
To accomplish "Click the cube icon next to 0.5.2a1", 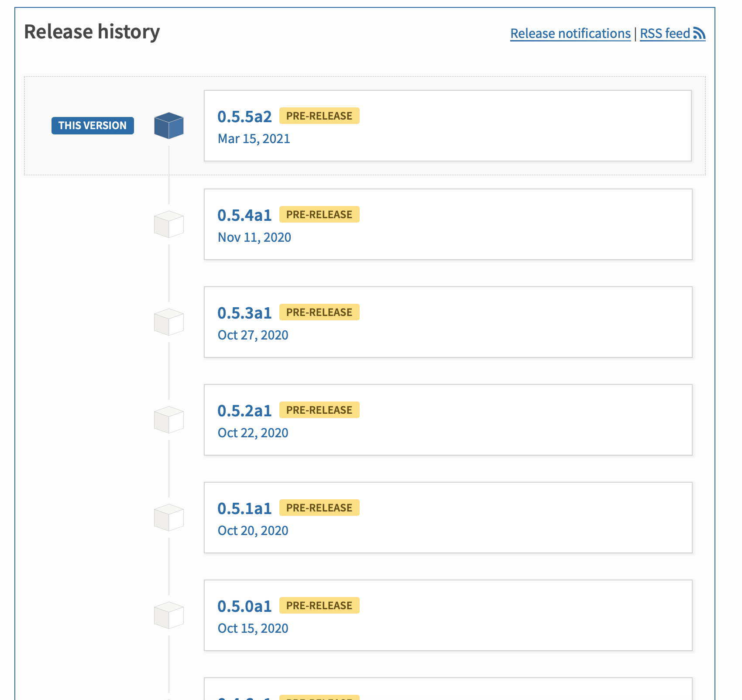I will pos(169,419).
